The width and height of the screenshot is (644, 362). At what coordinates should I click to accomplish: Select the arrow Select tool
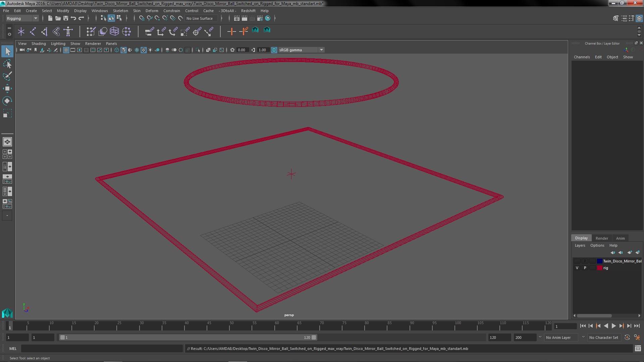(7, 51)
